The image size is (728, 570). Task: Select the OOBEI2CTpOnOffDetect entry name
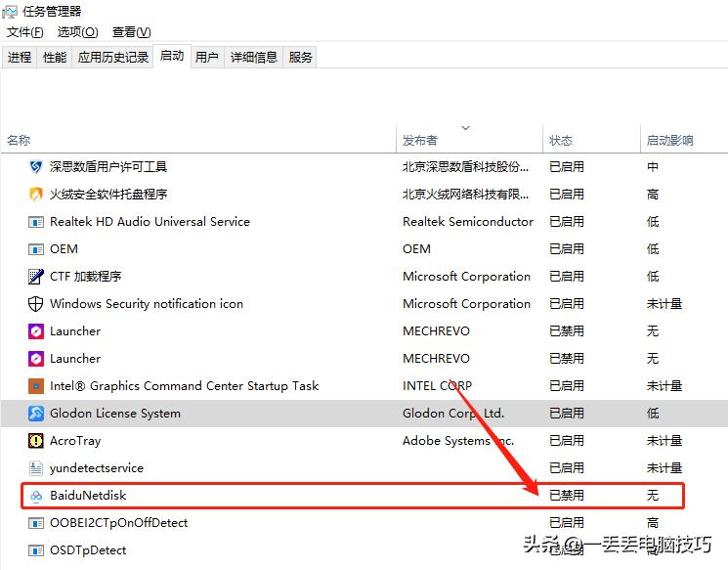118,523
